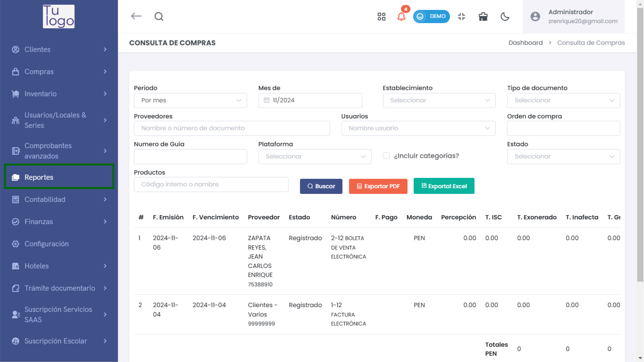This screenshot has height=362, width=644.
Task: Click the Comprobantes avanzados document icon
Action: coord(16,151)
